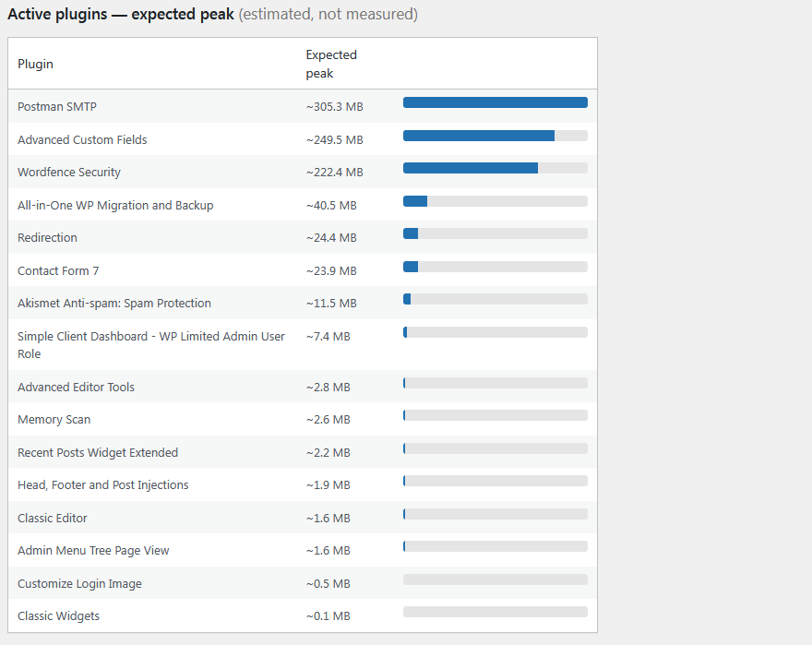The width and height of the screenshot is (812, 645).
Task: Click the ~7.4 MB value
Action: pyautogui.click(x=328, y=336)
